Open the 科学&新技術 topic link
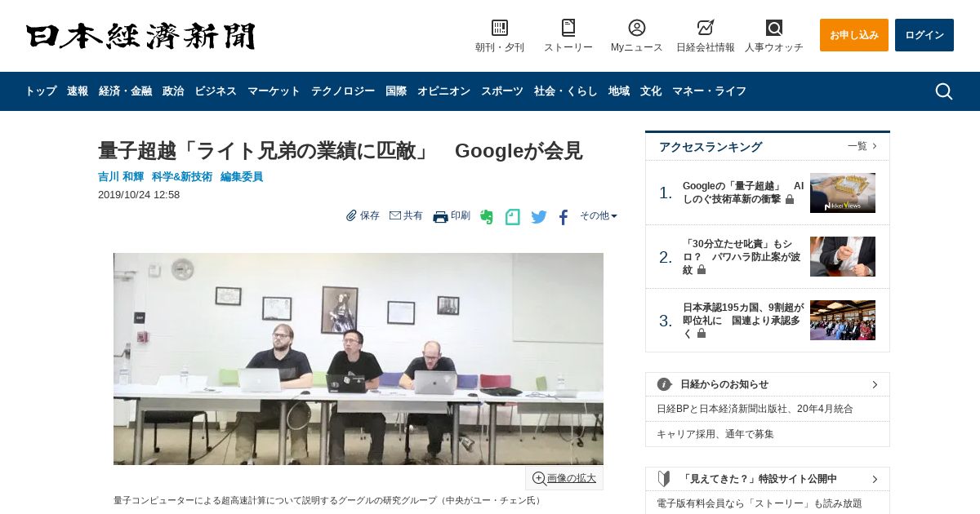Viewport: 980px width, 514px height. point(182,177)
